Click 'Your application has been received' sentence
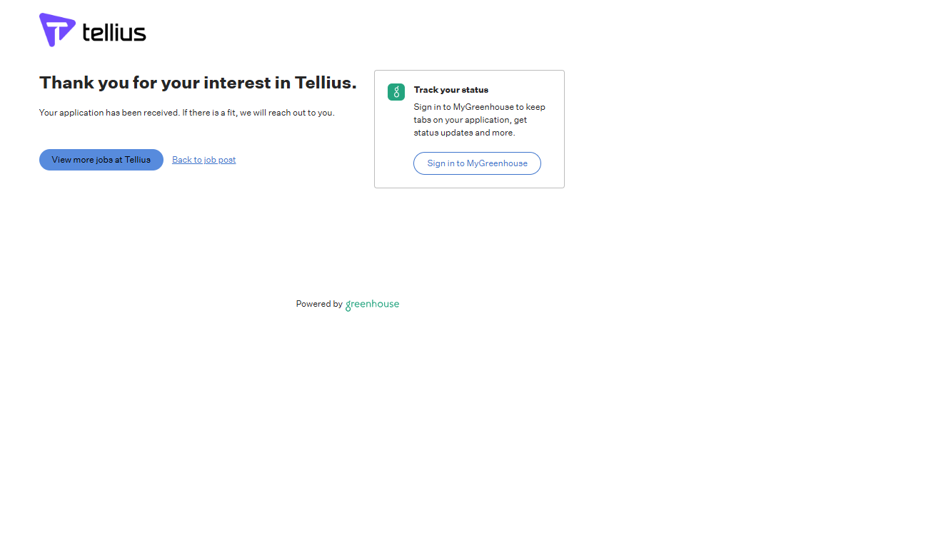This screenshot has height=560, width=926. click(x=109, y=113)
